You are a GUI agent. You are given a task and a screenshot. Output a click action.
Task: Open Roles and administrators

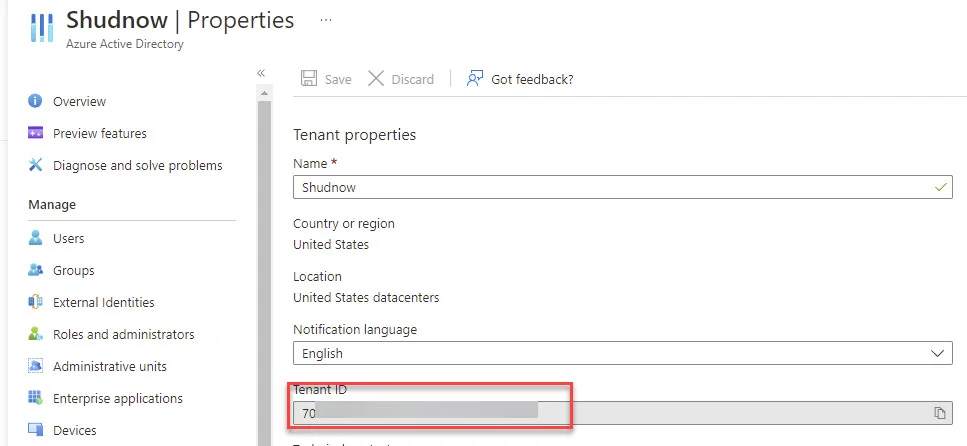pos(123,334)
